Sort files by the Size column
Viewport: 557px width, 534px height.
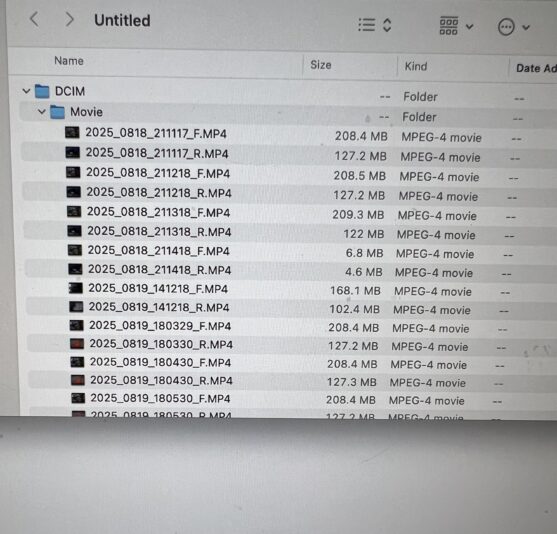(321, 65)
